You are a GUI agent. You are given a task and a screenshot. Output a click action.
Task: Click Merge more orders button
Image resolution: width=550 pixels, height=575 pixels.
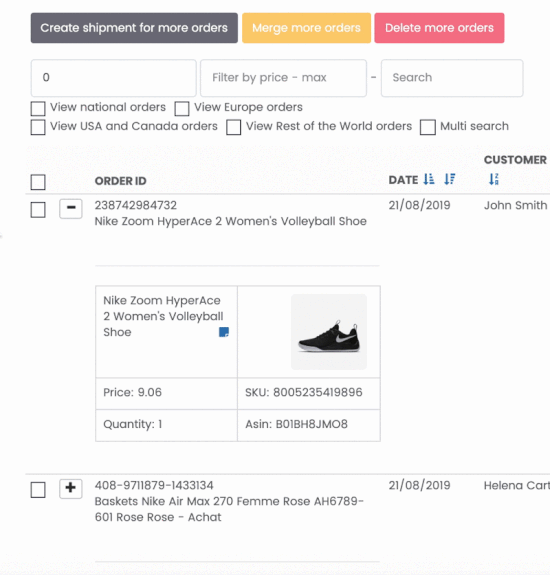point(307,28)
